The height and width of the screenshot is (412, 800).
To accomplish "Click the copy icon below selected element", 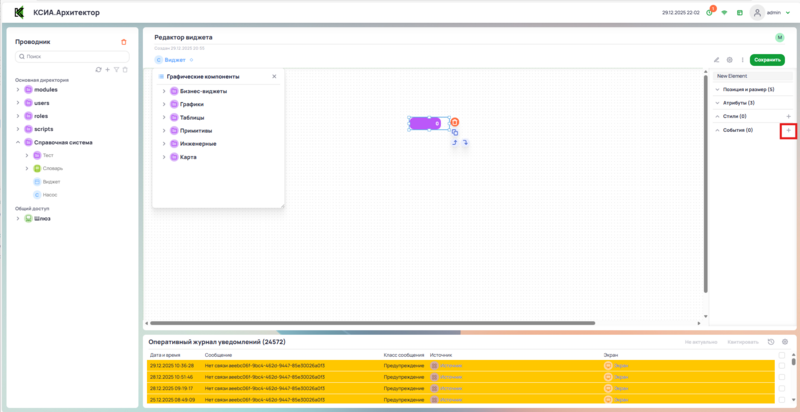I will coord(454,132).
